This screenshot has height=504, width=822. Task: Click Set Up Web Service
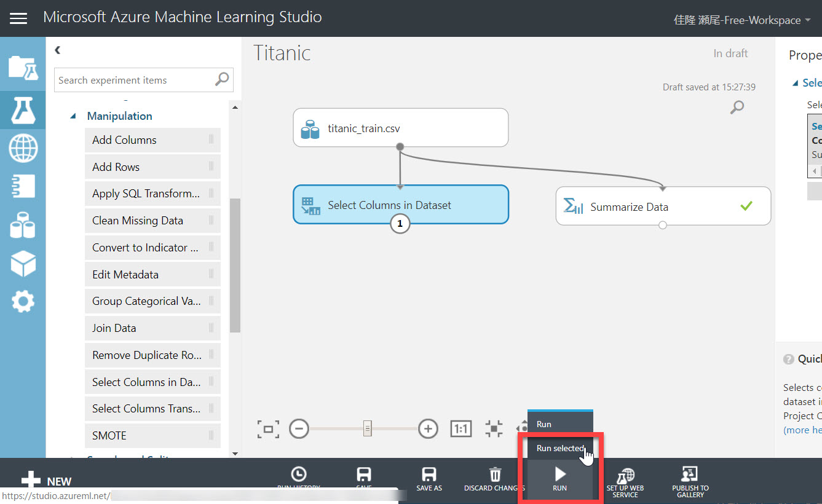click(625, 482)
